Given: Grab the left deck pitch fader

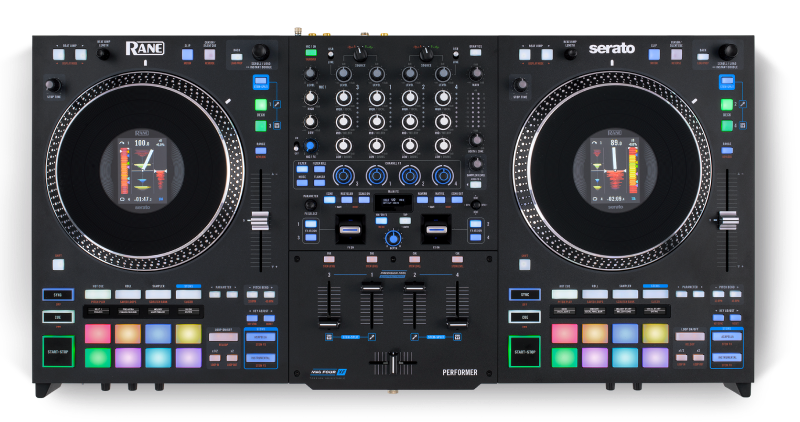Looking at the screenshot, I should (x=260, y=221).
